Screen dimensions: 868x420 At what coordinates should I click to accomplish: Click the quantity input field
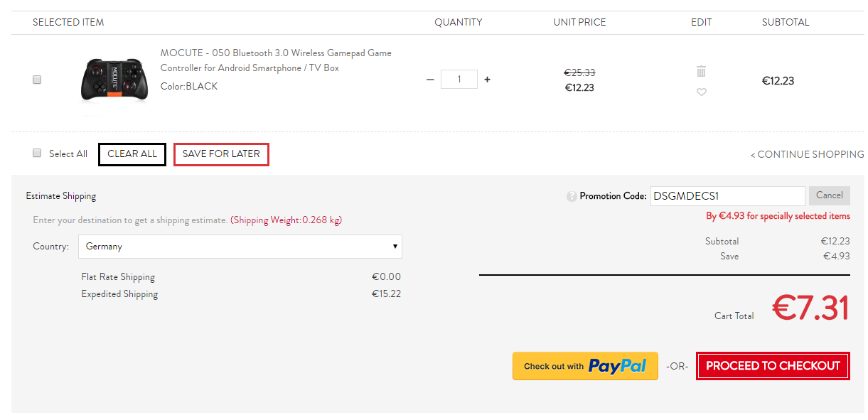click(x=459, y=80)
